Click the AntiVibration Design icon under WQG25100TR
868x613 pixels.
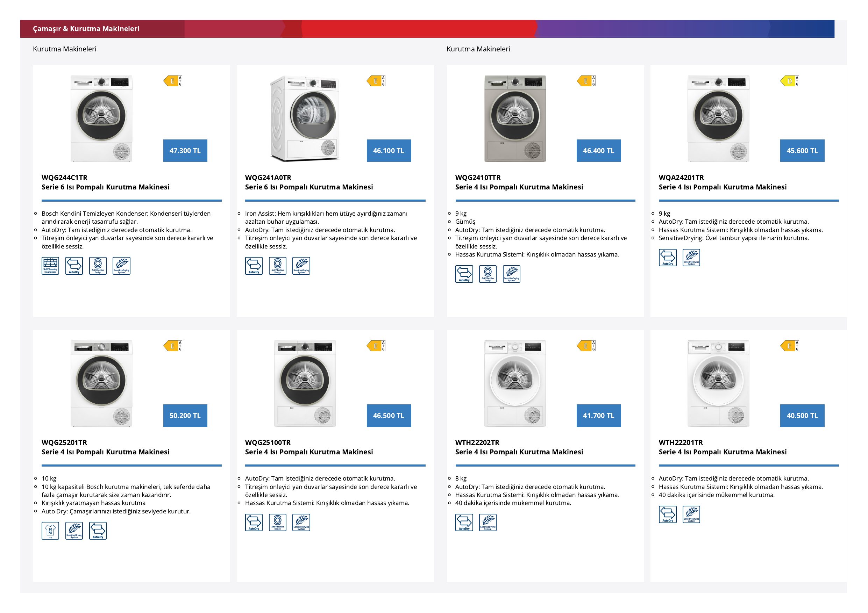277,522
